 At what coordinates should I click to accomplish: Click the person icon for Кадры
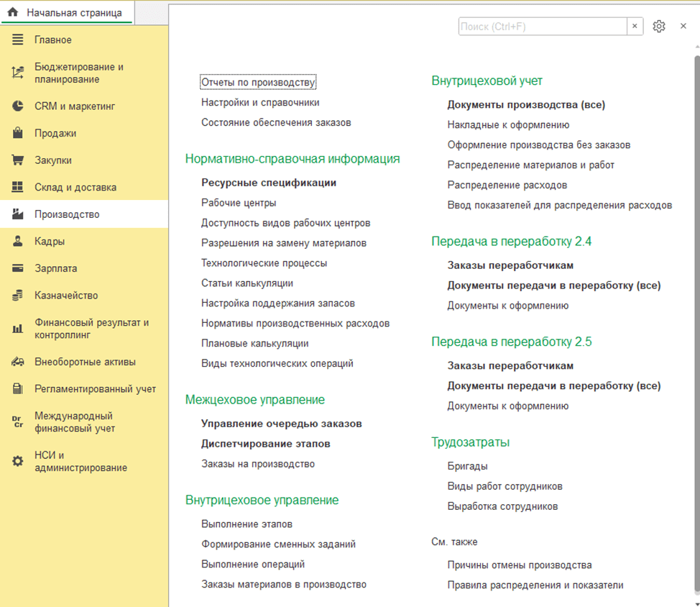click(x=18, y=242)
